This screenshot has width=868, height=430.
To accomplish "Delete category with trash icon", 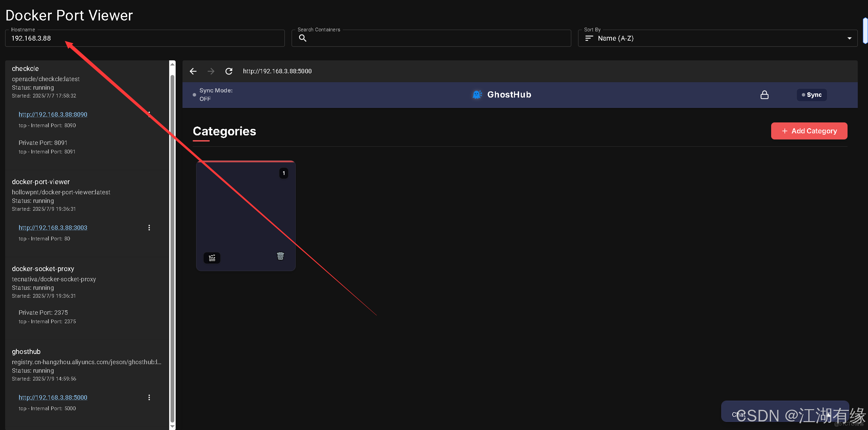I will click(x=280, y=256).
